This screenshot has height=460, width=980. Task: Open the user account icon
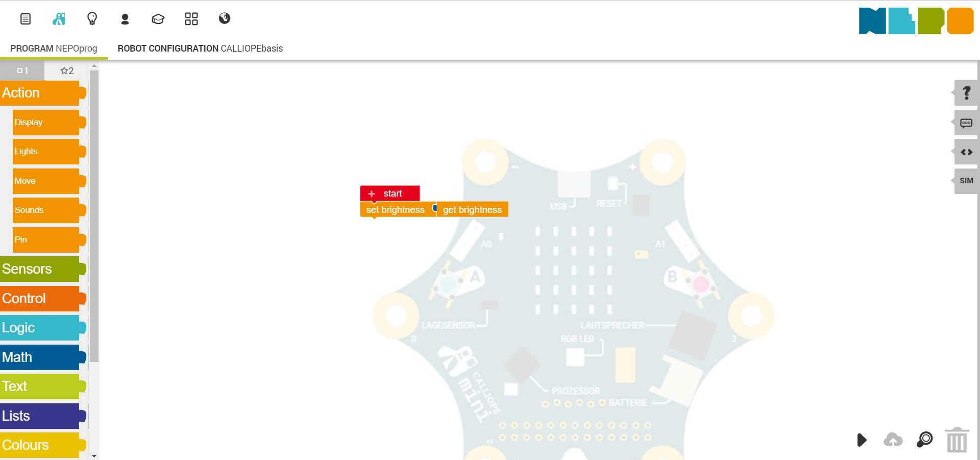(125, 19)
